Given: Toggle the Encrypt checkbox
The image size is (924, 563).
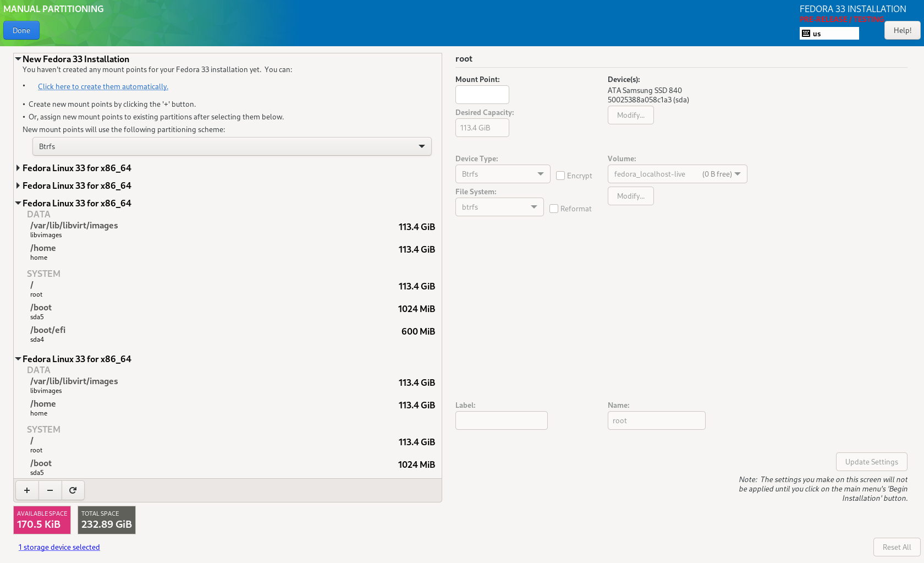Looking at the screenshot, I should point(560,176).
